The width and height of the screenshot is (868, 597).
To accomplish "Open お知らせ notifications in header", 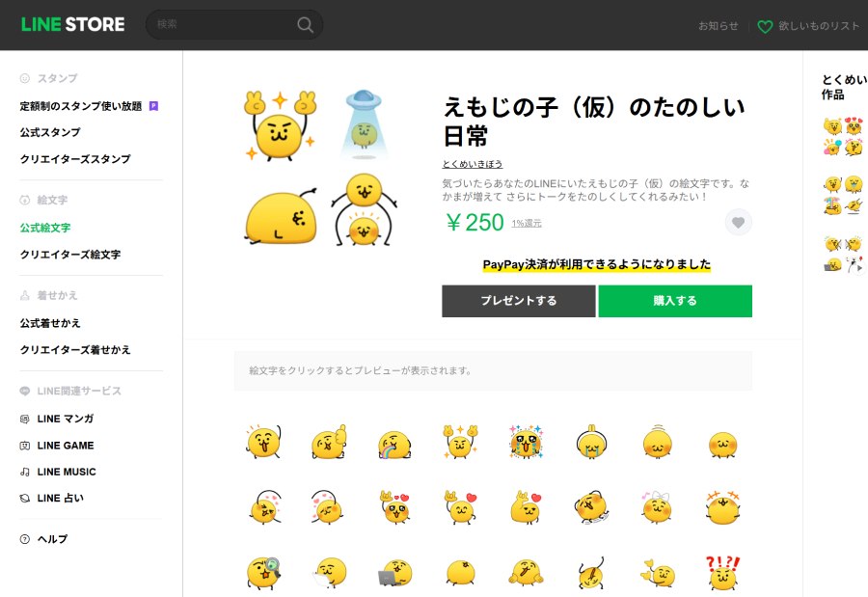I will (719, 26).
